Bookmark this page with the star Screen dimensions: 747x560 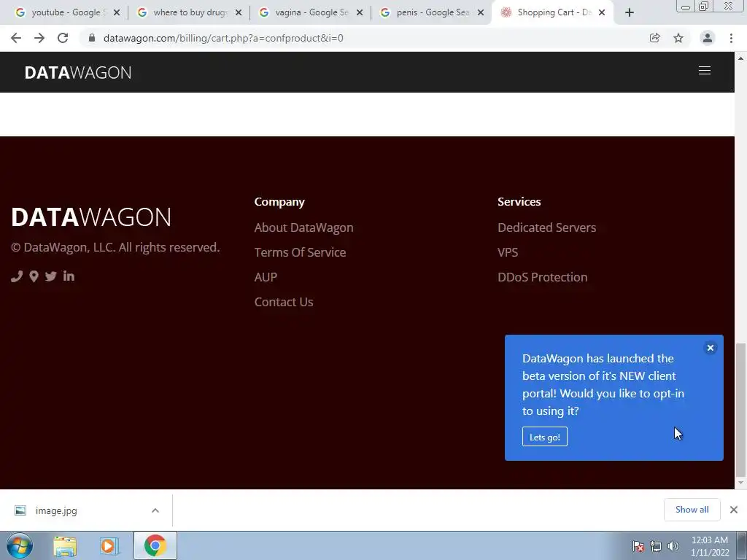(x=678, y=38)
